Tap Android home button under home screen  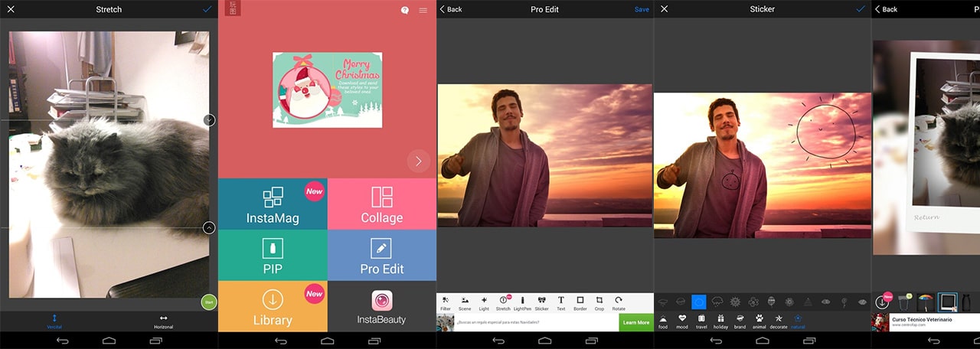[x=327, y=341]
